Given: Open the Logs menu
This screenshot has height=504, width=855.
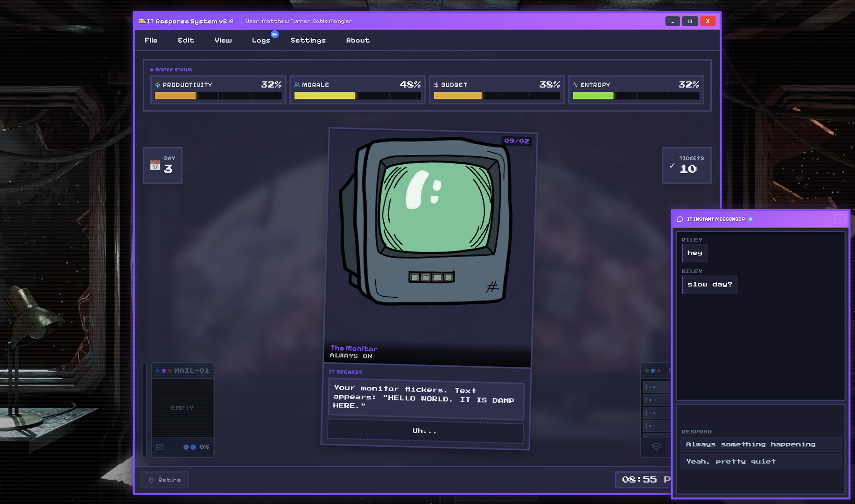Looking at the screenshot, I should 261,41.
